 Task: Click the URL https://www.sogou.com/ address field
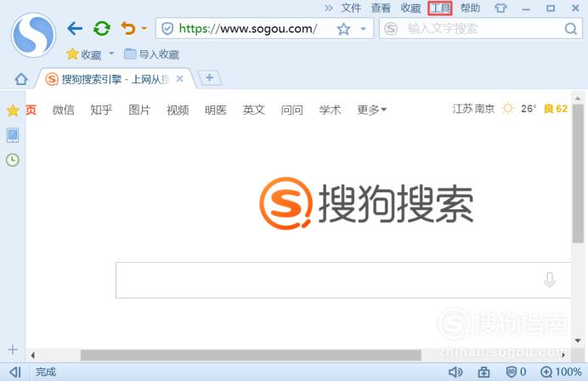[x=248, y=29]
